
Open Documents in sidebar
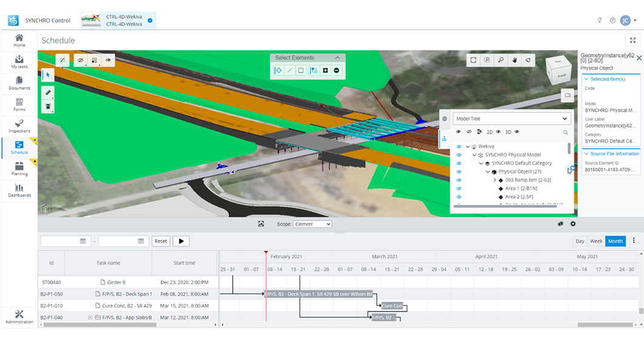tap(19, 83)
